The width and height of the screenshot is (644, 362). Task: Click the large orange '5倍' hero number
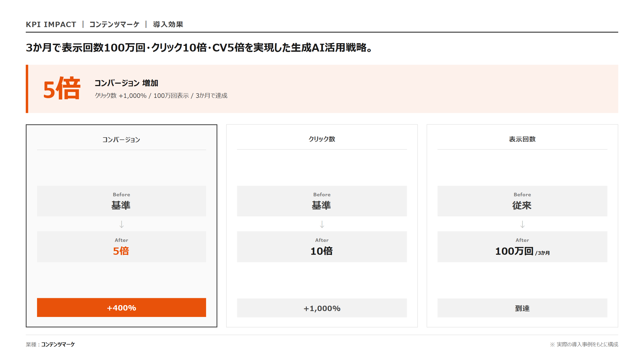(x=62, y=88)
